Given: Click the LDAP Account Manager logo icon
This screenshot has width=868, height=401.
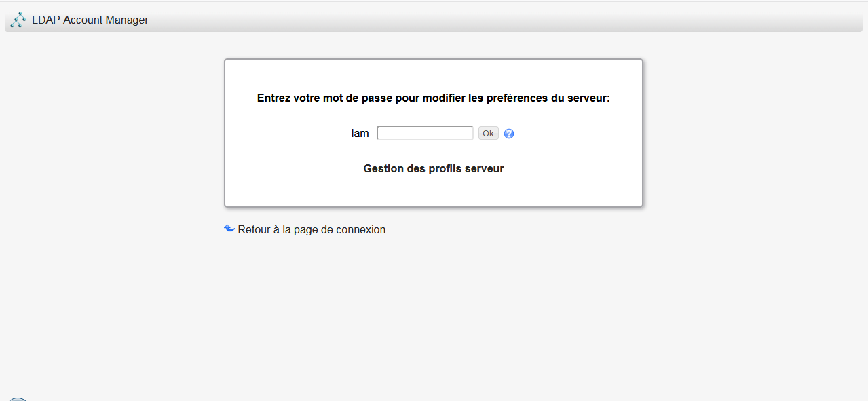Looking at the screenshot, I should 18,20.
